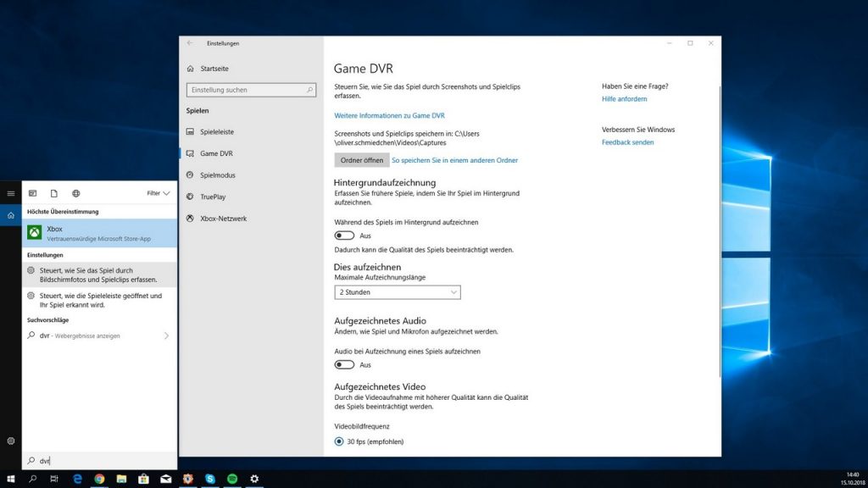The height and width of the screenshot is (488, 868).
Task: Open Spotify from the taskbar
Action: [x=232, y=479]
